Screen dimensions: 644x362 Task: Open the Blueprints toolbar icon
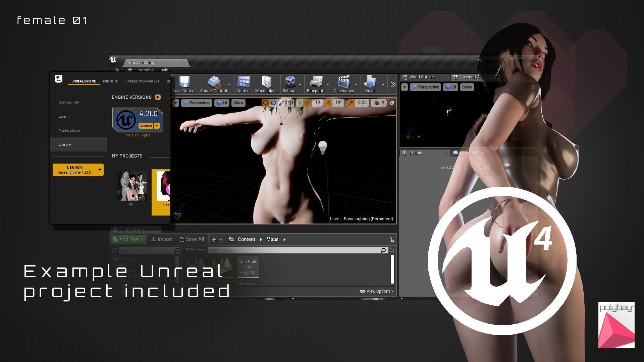[316, 82]
